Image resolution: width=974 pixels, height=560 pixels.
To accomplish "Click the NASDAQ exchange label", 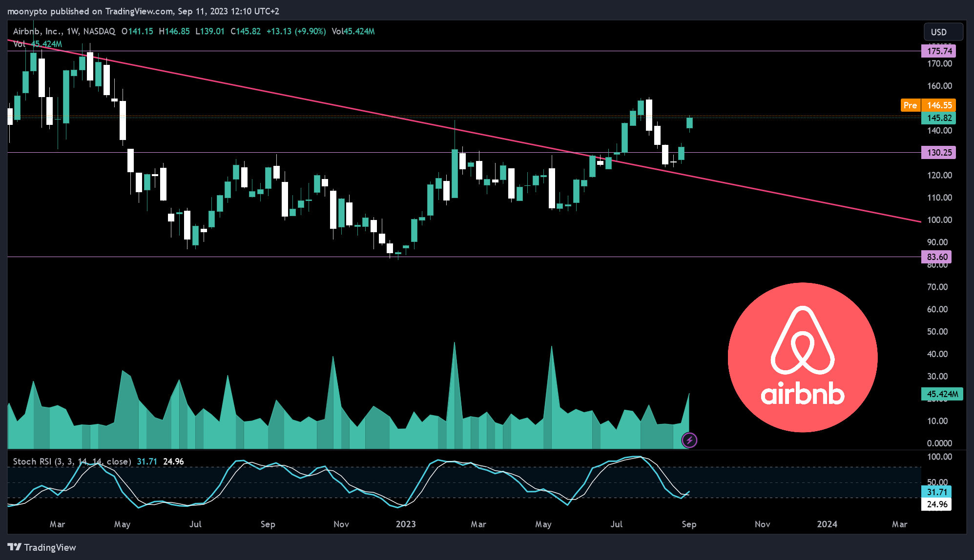I will pyautogui.click(x=99, y=31).
